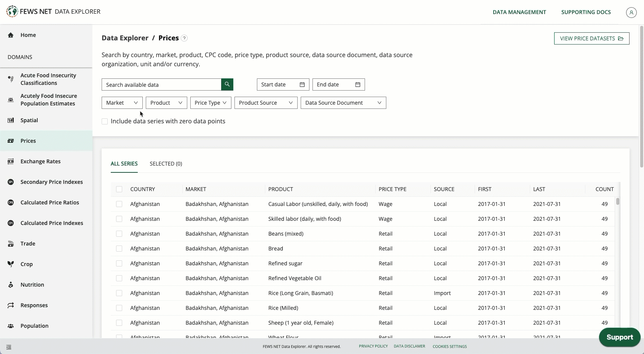Image resolution: width=644 pixels, height=354 pixels.
Task: Click the VIEW PRICE DATASETS button
Action: 591,38
